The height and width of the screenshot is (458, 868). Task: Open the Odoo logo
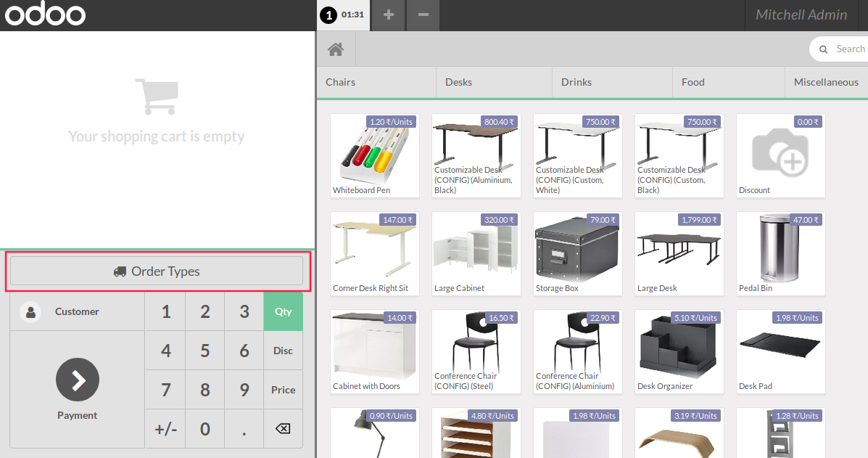46,15
